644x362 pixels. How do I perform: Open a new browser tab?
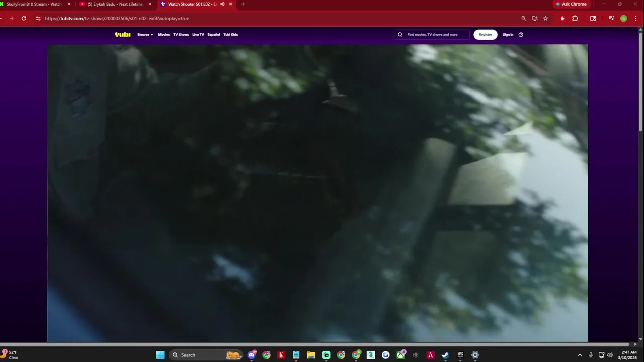click(x=243, y=4)
